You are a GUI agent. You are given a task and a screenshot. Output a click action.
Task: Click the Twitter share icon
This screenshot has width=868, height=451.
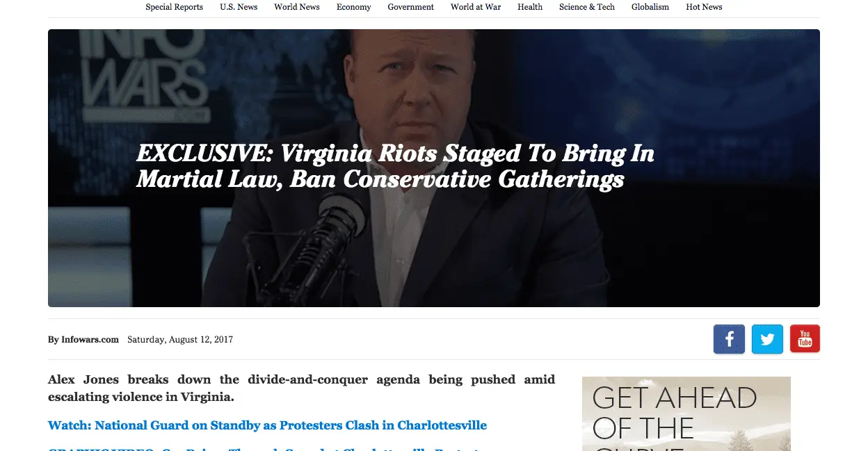coord(767,339)
